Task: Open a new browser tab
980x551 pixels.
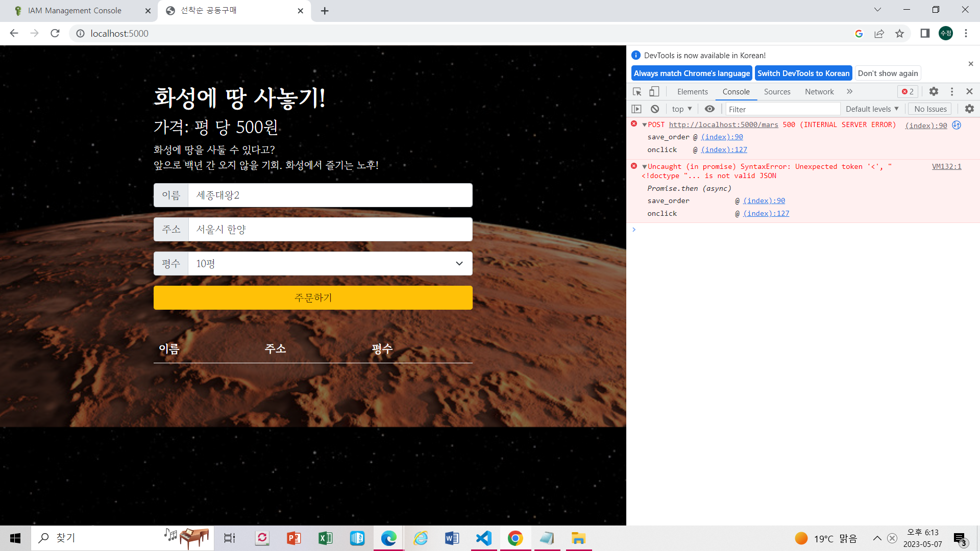Action: [325, 11]
